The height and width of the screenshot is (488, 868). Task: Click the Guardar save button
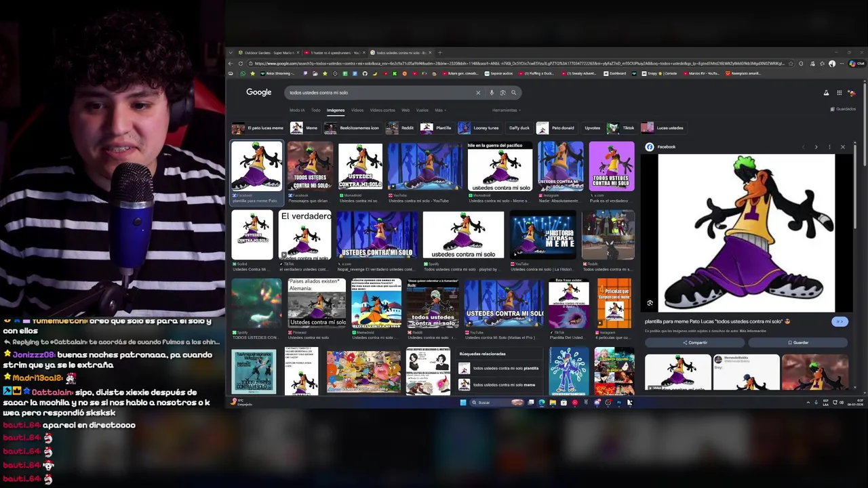click(798, 343)
